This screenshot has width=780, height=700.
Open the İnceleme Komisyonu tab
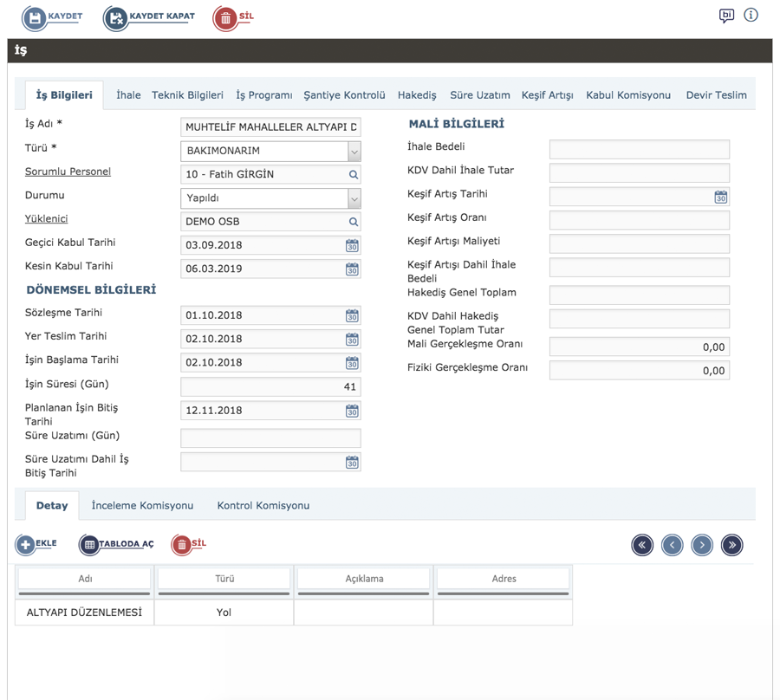tap(142, 506)
